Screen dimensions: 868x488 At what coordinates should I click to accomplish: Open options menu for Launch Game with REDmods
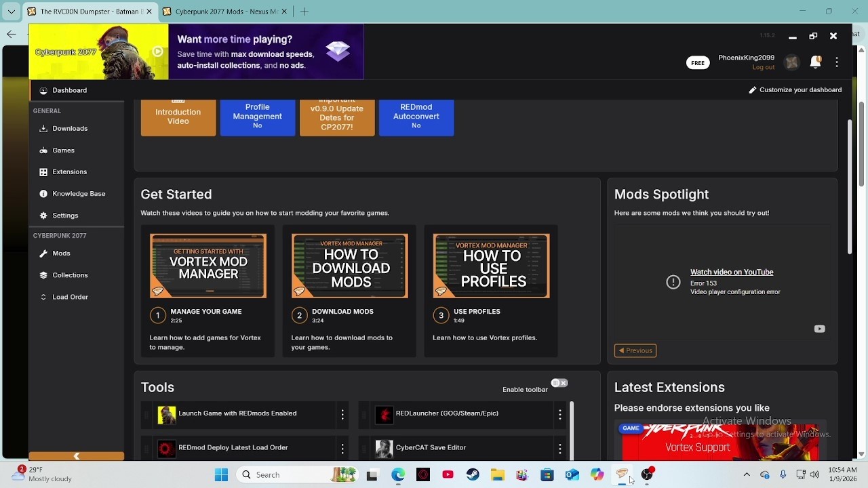tap(342, 414)
